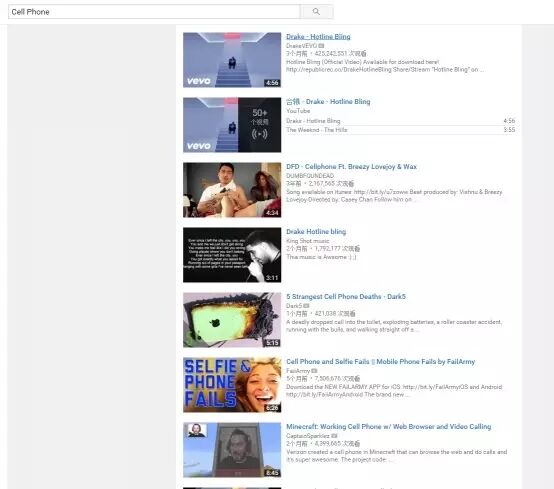Click the CaptainSparklez channel name
The image size is (554, 489).
[x=307, y=436]
